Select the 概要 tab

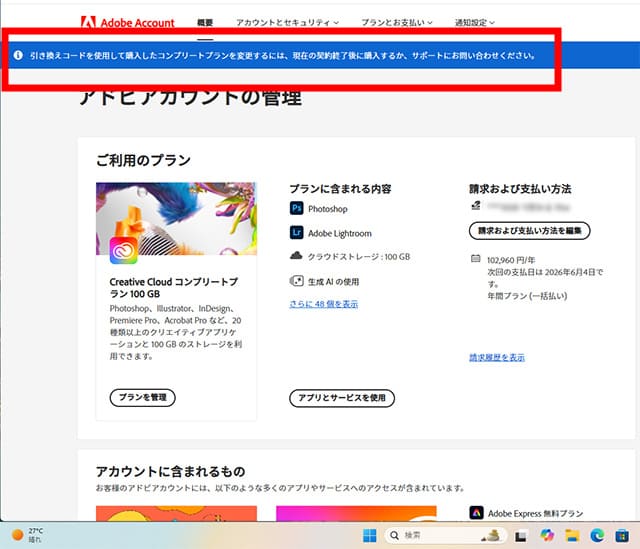[205, 23]
